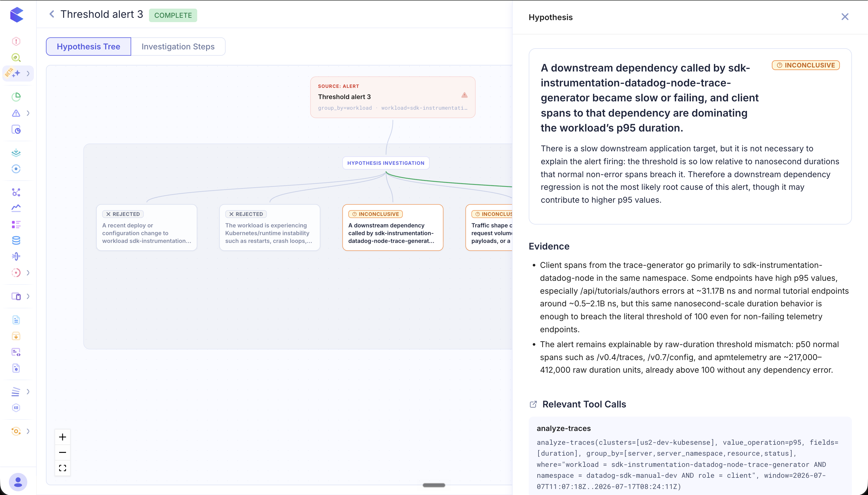Open the red alert icon in the sidebar
Image resolution: width=868 pixels, height=495 pixels.
(x=16, y=41)
